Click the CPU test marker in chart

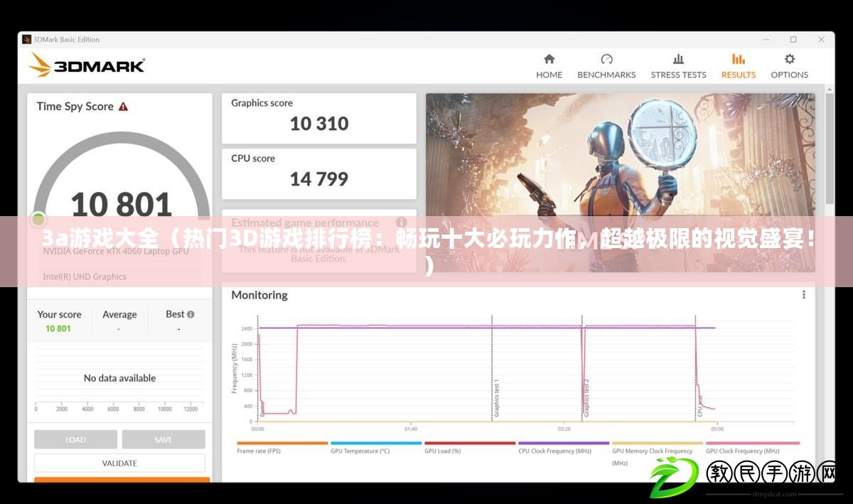coord(701,407)
